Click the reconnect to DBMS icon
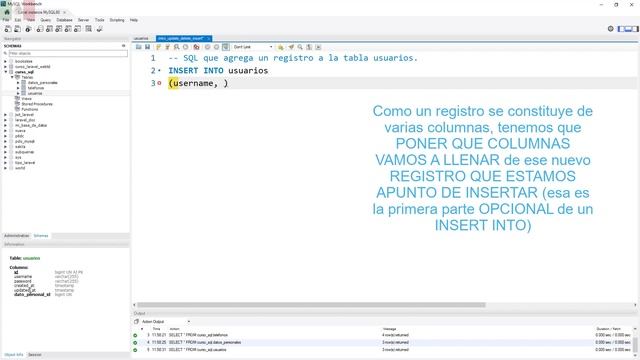The width and height of the screenshot is (640, 360). coord(99,29)
